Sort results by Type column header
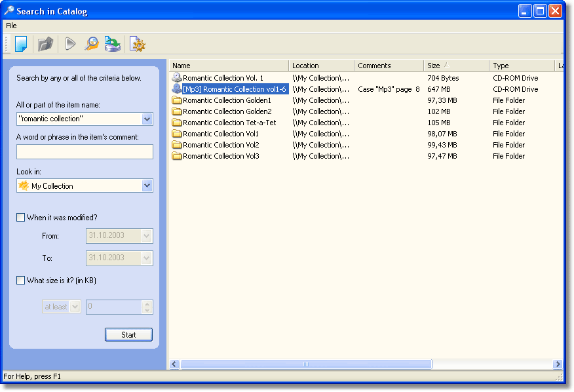Viewport: 574px width, 392px height. 522,66
